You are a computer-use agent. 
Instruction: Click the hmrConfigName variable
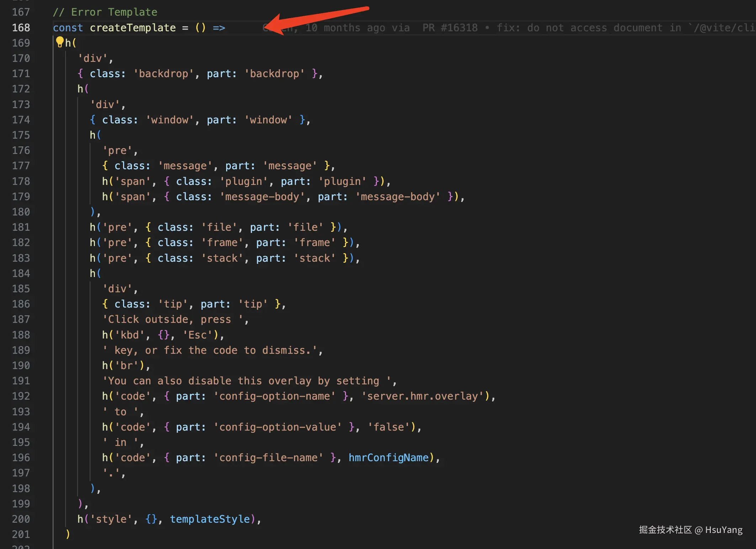(x=388, y=458)
